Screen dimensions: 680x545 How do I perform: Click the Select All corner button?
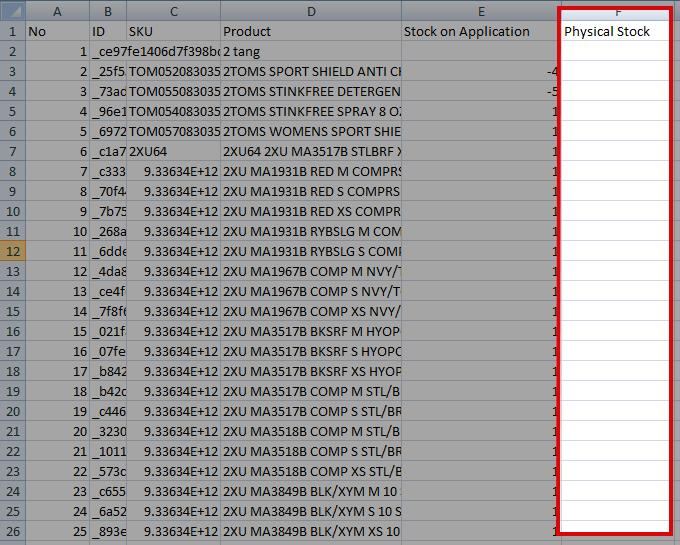click(x=13, y=10)
